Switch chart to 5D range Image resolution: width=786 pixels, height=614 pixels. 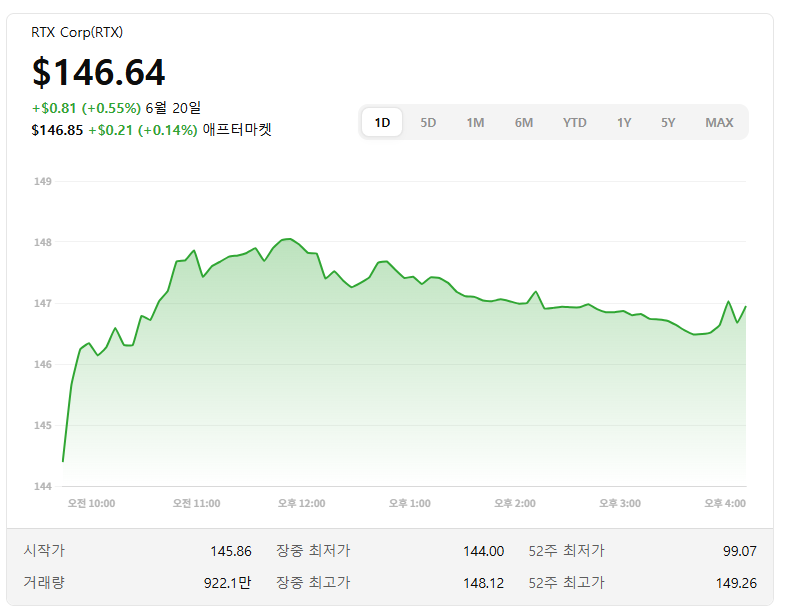428,122
